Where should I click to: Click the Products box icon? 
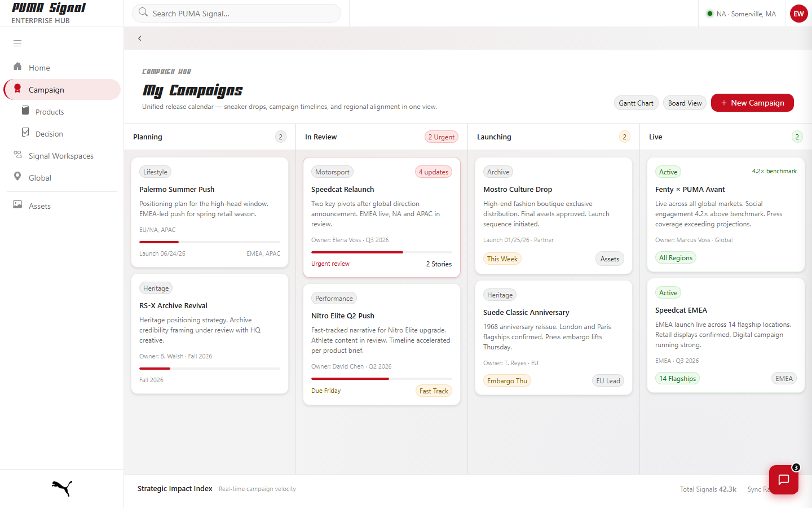(x=25, y=111)
